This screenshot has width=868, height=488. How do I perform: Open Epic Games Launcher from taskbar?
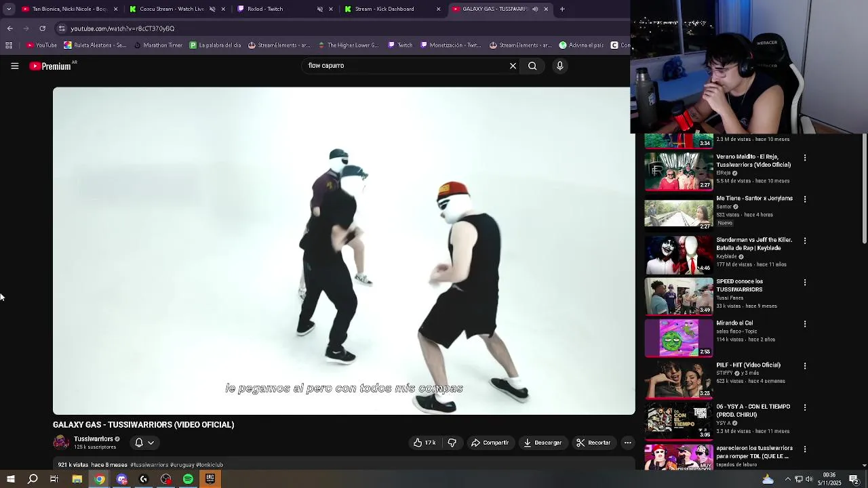pyautogui.click(x=210, y=479)
